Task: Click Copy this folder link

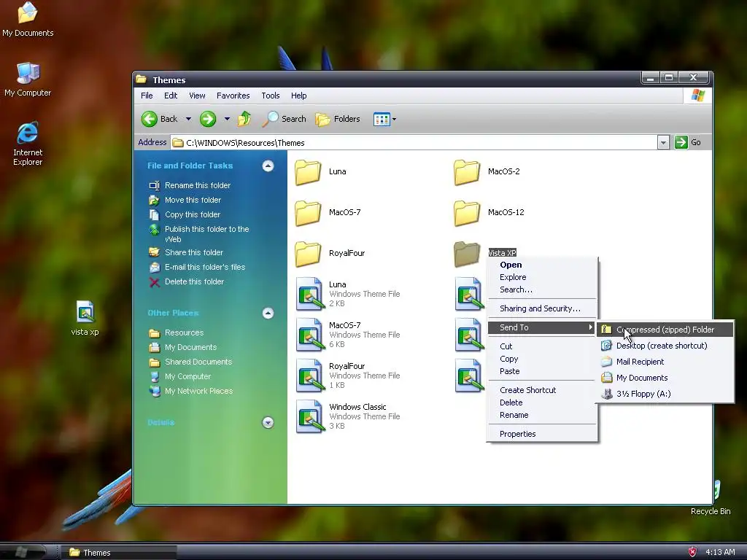Action: pos(193,215)
